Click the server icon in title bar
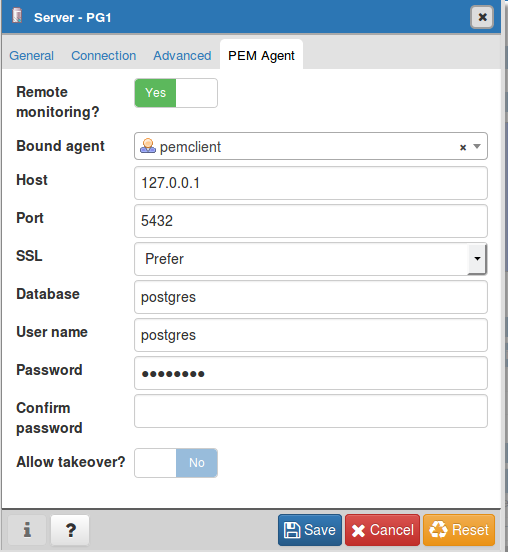 pyautogui.click(x=17, y=15)
